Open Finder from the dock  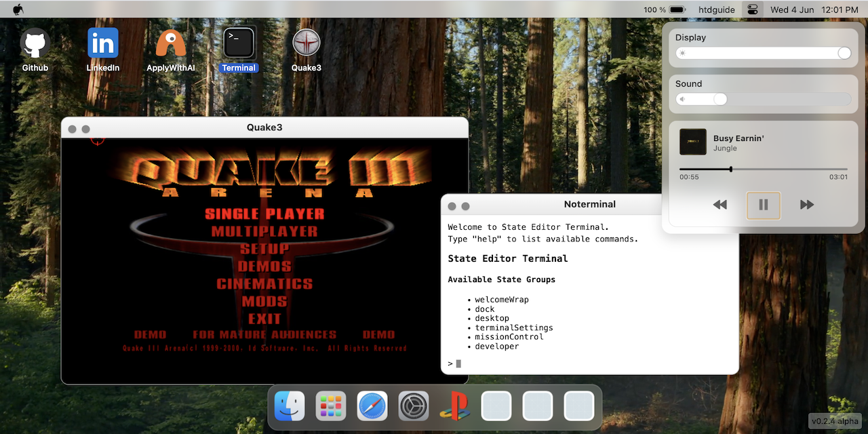(x=290, y=406)
